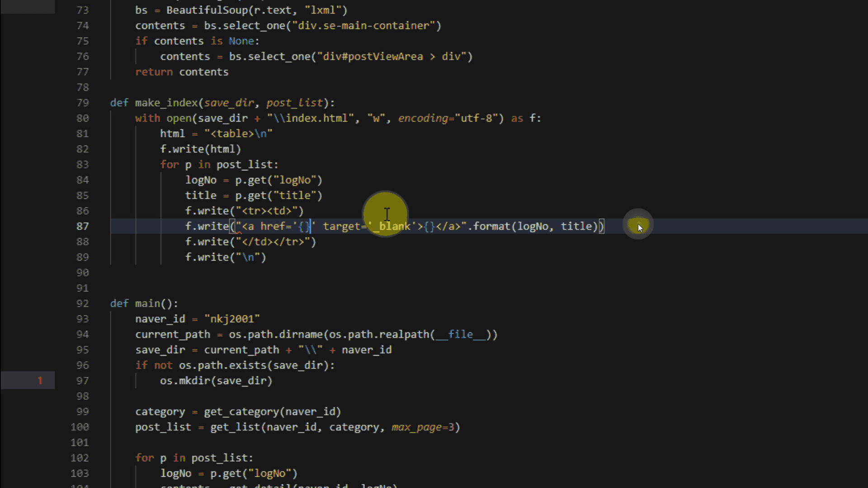This screenshot has width=868, height=488.
Task: Click the main function name definition
Action: click(x=147, y=304)
